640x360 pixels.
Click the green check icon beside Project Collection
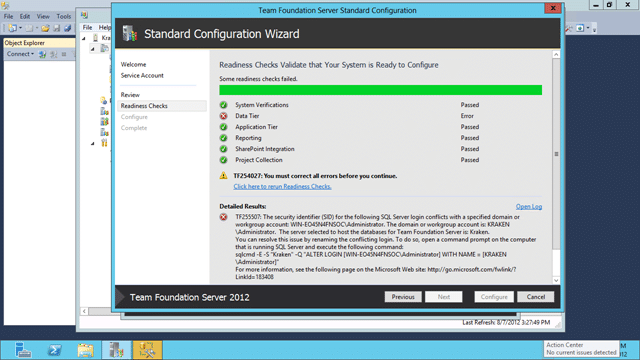(x=223, y=160)
